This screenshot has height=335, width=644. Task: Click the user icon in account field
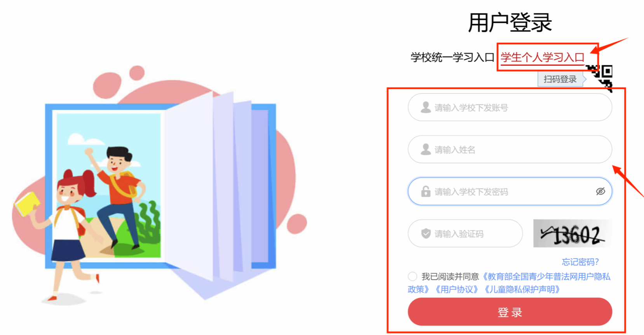pyautogui.click(x=426, y=108)
